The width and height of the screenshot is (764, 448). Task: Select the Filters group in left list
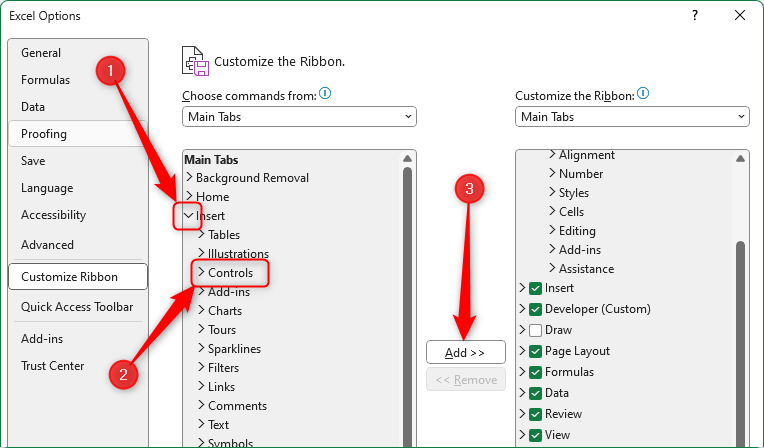(x=224, y=368)
